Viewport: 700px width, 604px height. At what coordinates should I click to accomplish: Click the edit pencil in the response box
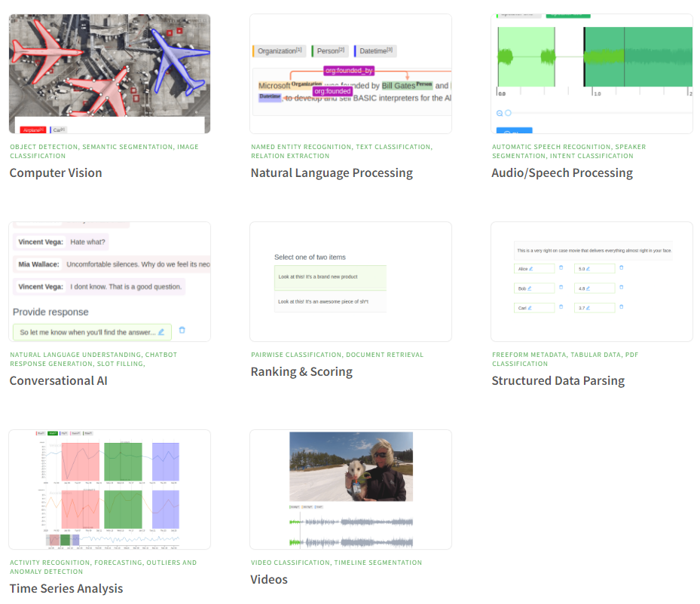tap(161, 332)
